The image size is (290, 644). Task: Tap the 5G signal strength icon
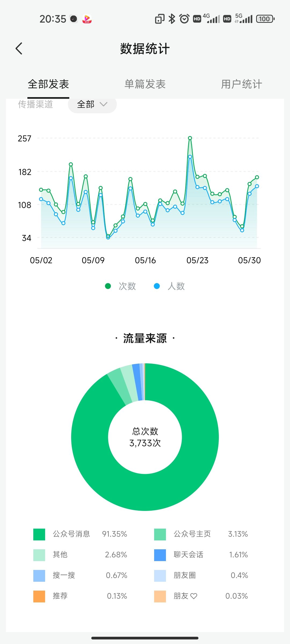click(x=244, y=18)
